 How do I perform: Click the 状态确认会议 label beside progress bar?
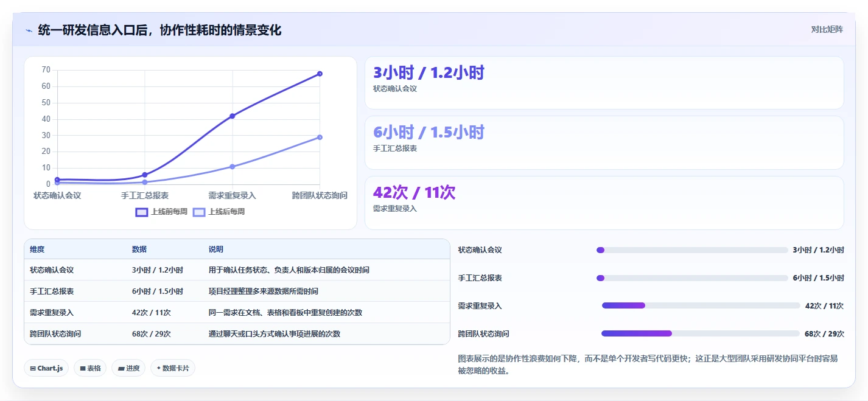(x=480, y=250)
